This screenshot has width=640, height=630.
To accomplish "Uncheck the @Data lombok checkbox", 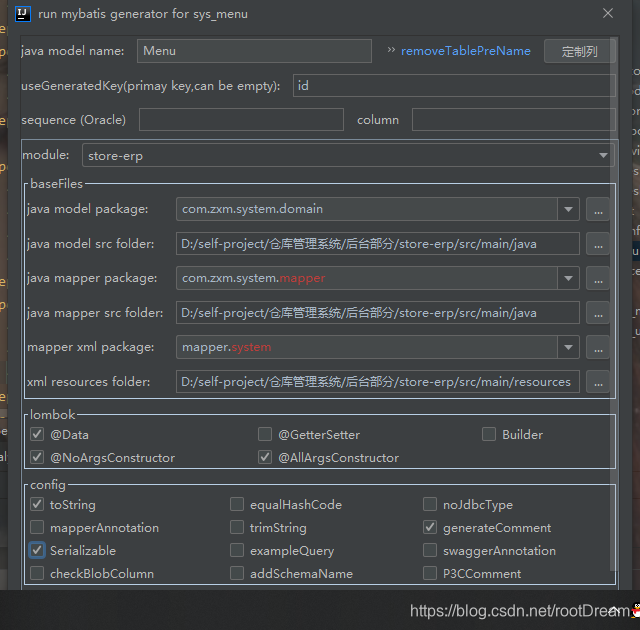I will pos(37,434).
